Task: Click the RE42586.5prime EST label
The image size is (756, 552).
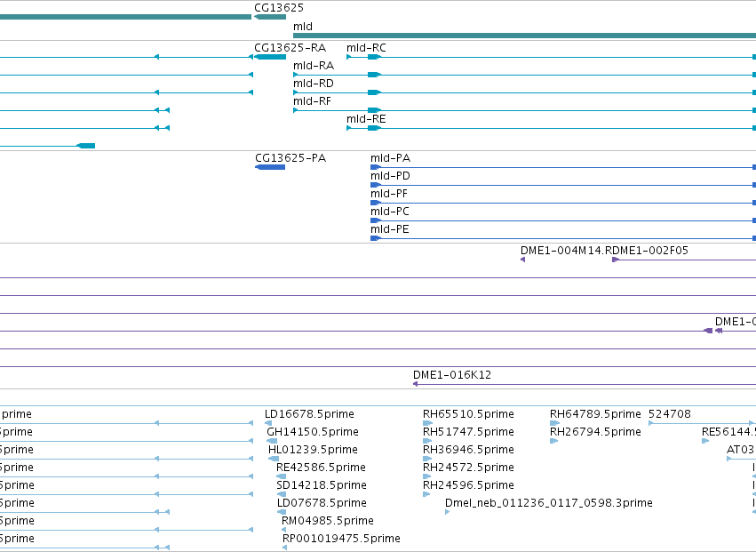Action: click(x=321, y=468)
